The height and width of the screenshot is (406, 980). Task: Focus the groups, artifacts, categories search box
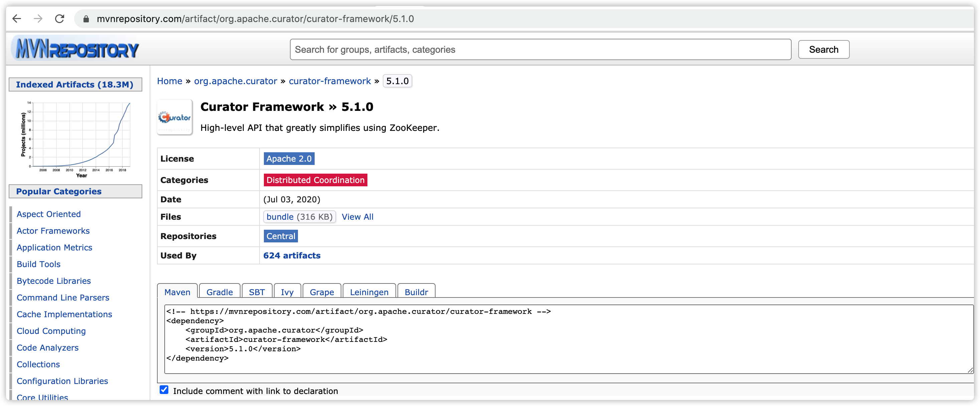[x=540, y=49]
